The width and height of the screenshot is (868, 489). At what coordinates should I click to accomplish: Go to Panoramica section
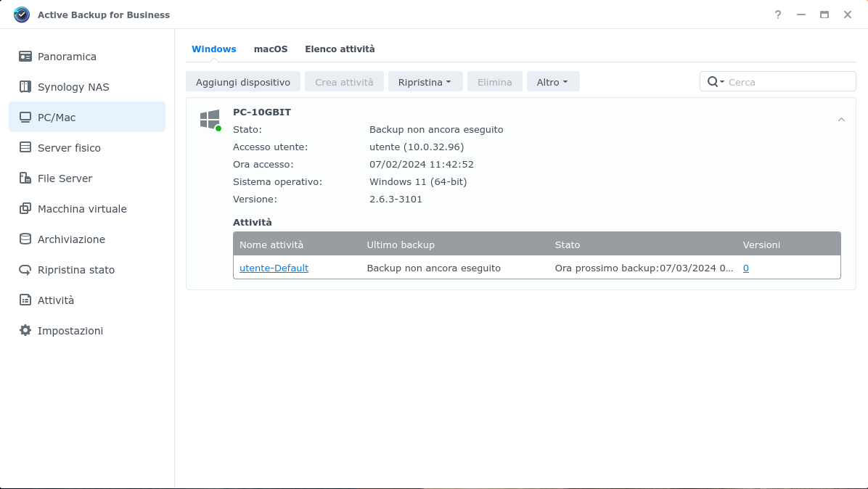pos(87,57)
